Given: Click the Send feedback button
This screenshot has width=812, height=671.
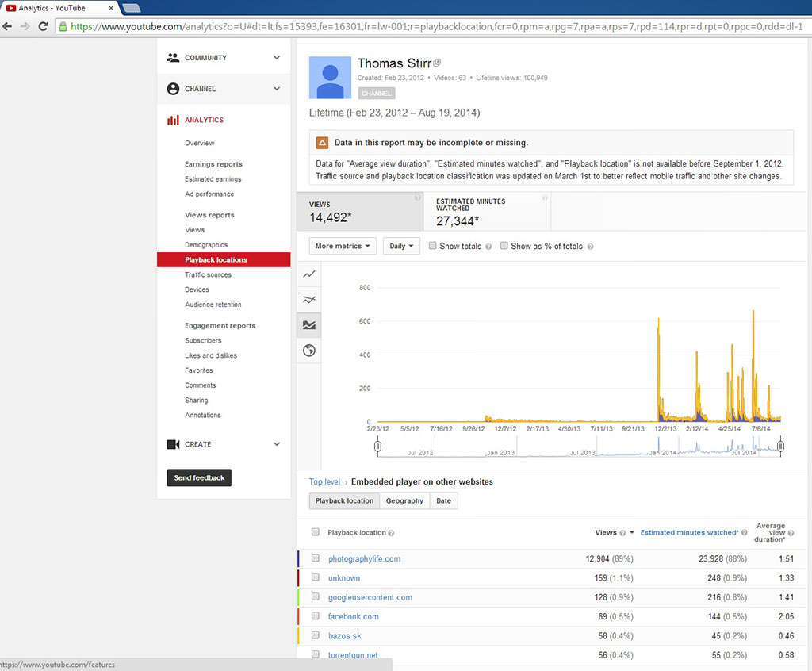Looking at the screenshot, I should pyautogui.click(x=199, y=478).
